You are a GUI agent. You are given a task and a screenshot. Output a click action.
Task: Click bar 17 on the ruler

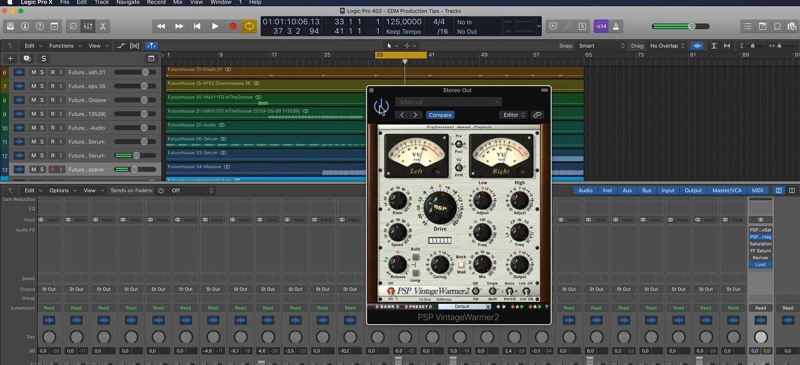(x=274, y=55)
